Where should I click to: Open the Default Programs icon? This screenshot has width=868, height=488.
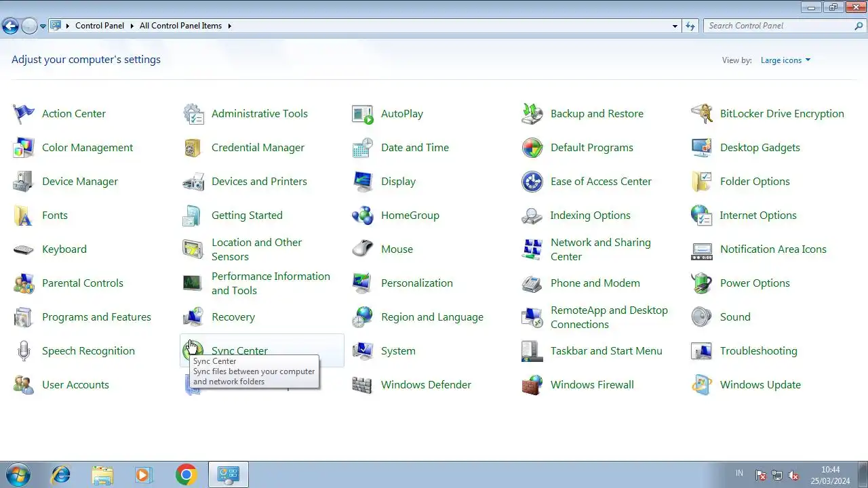(x=532, y=148)
